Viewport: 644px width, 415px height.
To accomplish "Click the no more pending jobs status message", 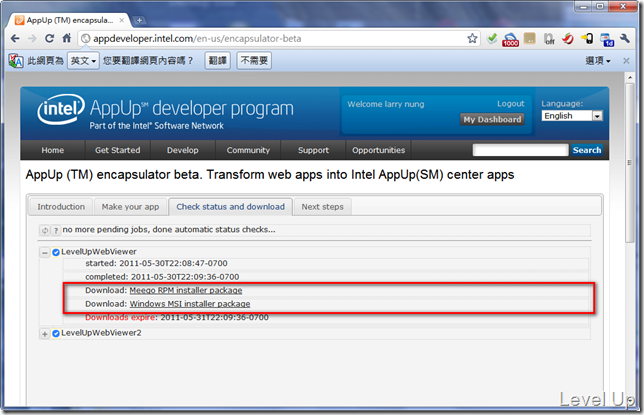I will coord(169,230).
